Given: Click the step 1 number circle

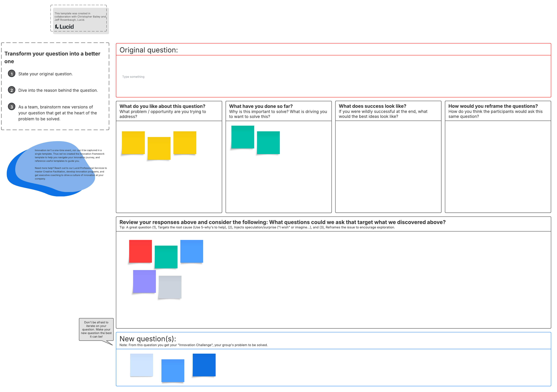Looking at the screenshot, I should click(12, 74).
